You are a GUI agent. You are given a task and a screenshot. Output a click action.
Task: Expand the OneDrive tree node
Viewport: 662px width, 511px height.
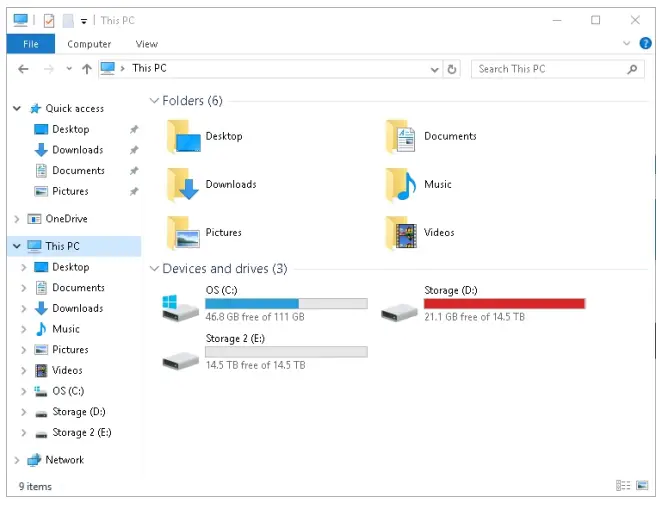[x=17, y=219]
